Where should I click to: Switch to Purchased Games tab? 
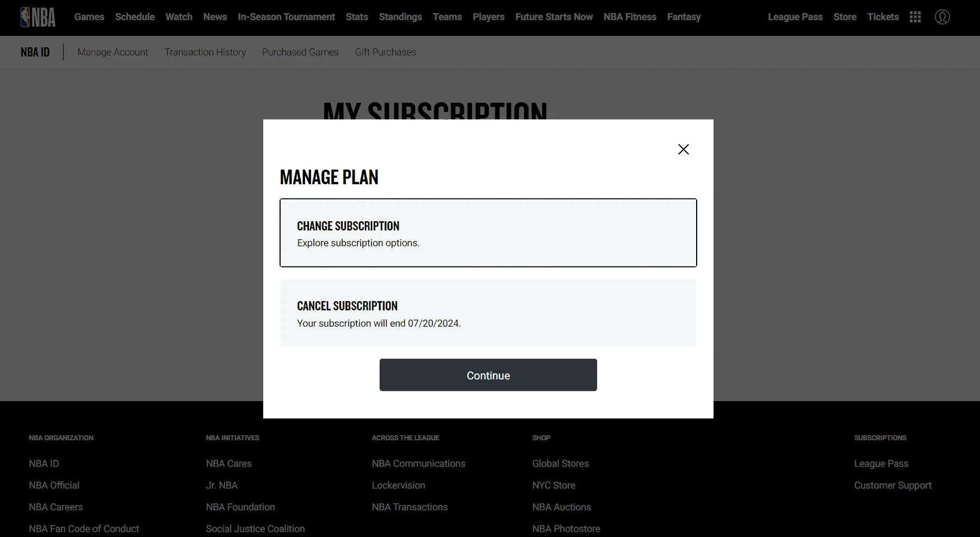(x=300, y=52)
